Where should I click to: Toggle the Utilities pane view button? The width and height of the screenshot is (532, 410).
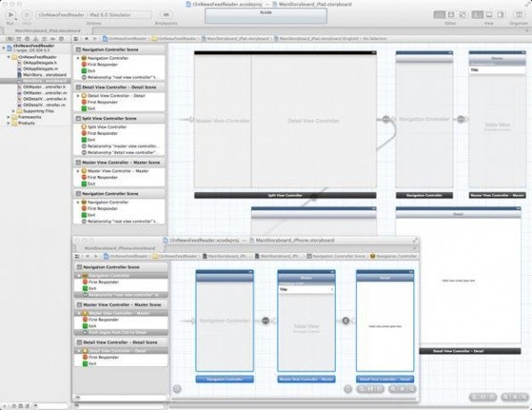[x=501, y=14]
